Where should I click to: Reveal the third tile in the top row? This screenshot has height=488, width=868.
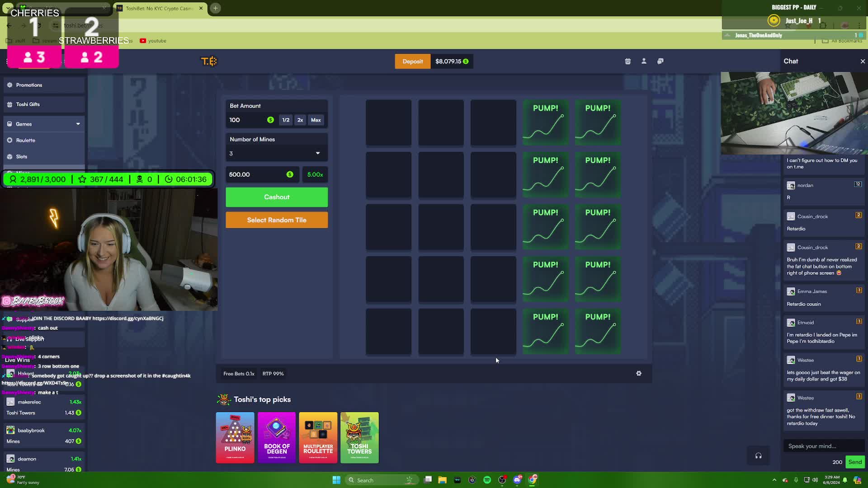(493, 123)
